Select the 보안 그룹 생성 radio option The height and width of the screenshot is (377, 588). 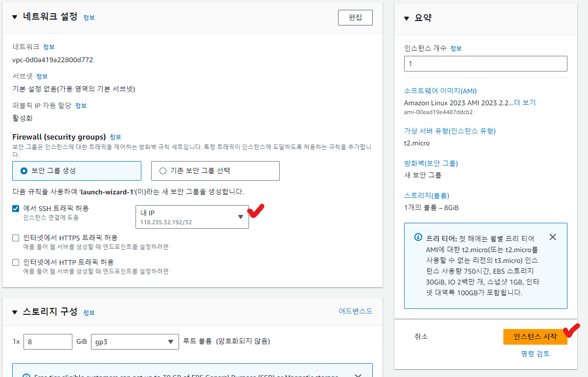pyautogui.click(x=24, y=171)
